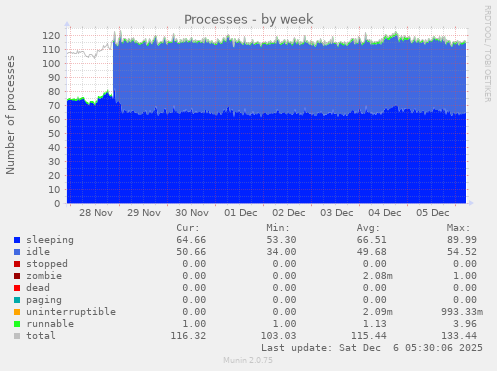The width and height of the screenshot is (497, 371).
Task: Click the stopped legend color swatch
Action: (17, 264)
